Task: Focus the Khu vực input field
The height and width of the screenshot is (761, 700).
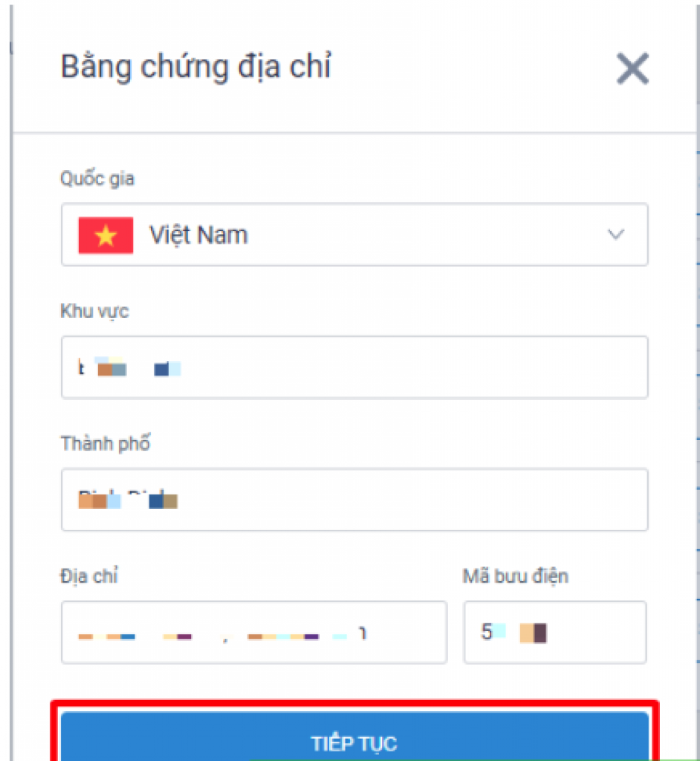Action: 354,367
